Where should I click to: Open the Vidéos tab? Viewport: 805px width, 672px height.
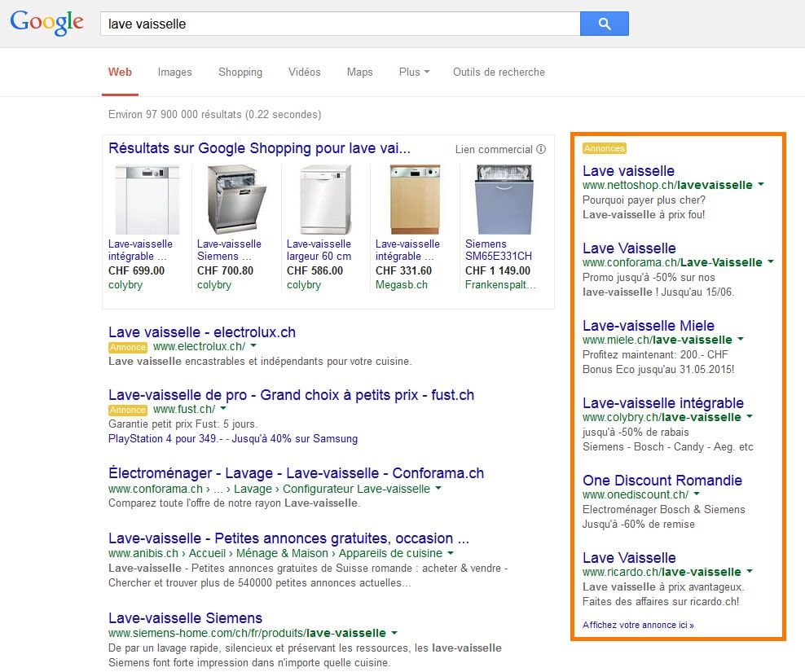coord(305,72)
